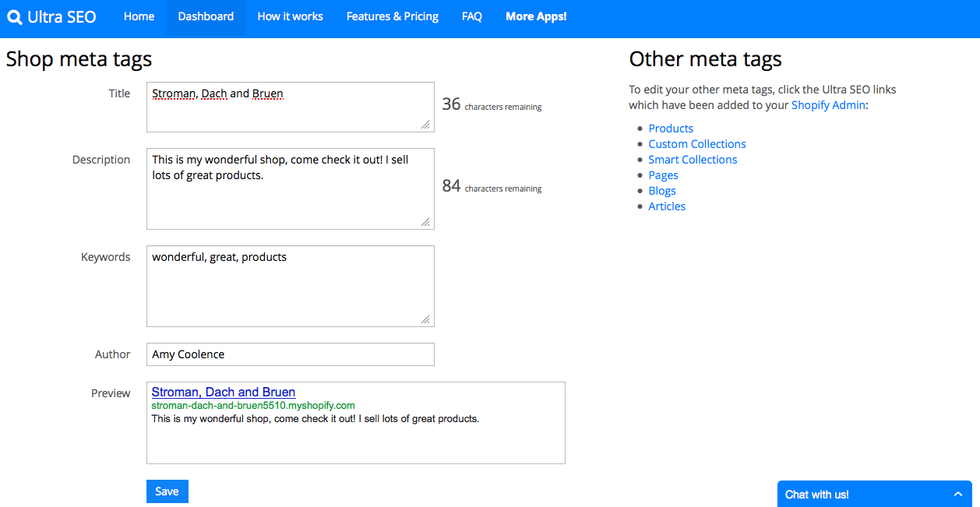Open the Smart Collections link
Image resolution: width=980 pixels, height=507 pixels.
coord(693,160)
